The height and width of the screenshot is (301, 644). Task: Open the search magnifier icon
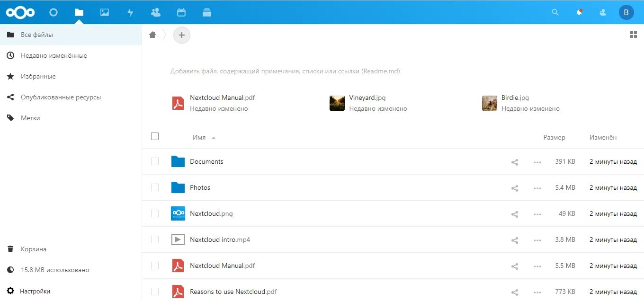coord(555,12)
